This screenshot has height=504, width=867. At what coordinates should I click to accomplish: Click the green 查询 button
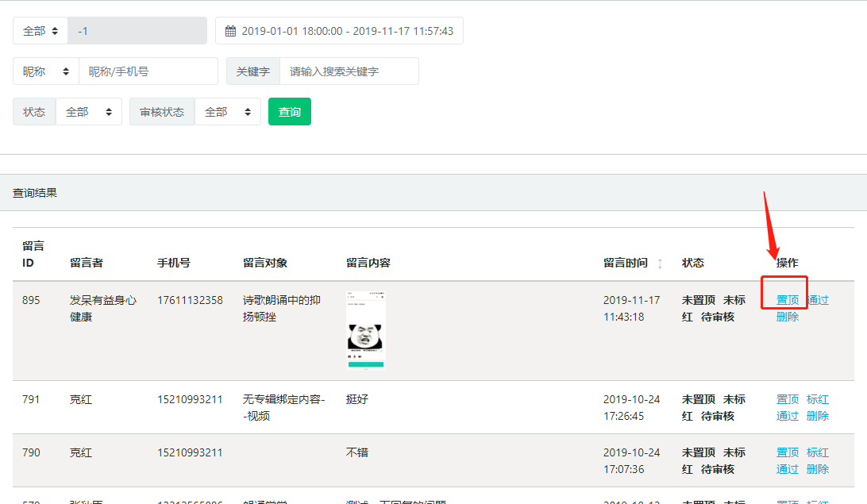pos(290,112)
